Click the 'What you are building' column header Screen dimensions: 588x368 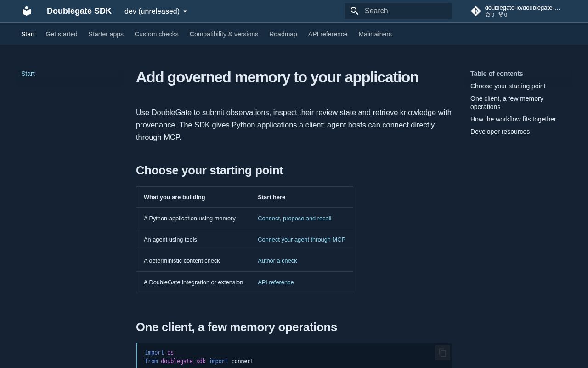(x=175, y=197)
